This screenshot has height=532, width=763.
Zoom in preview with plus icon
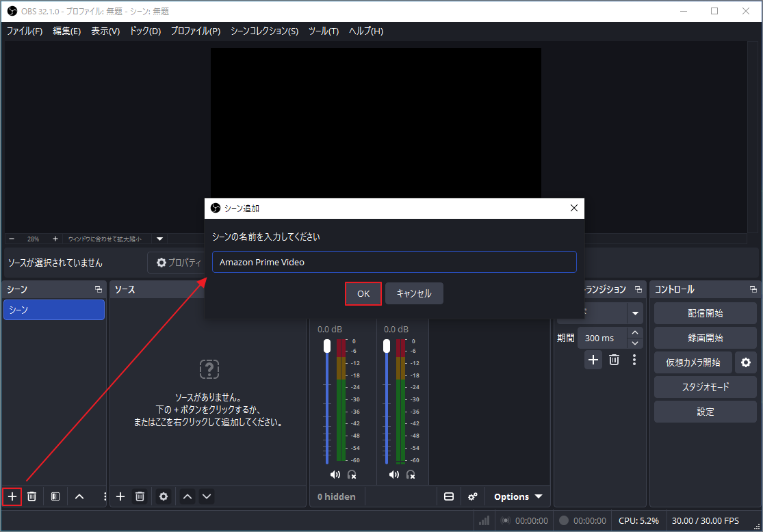55,239
